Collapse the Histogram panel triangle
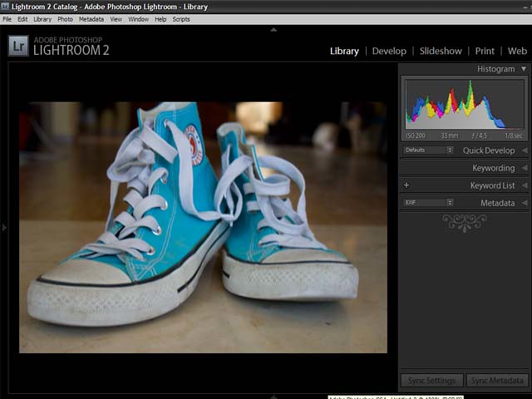The width and height of the screenshot is (532, 399). (523, 69)
